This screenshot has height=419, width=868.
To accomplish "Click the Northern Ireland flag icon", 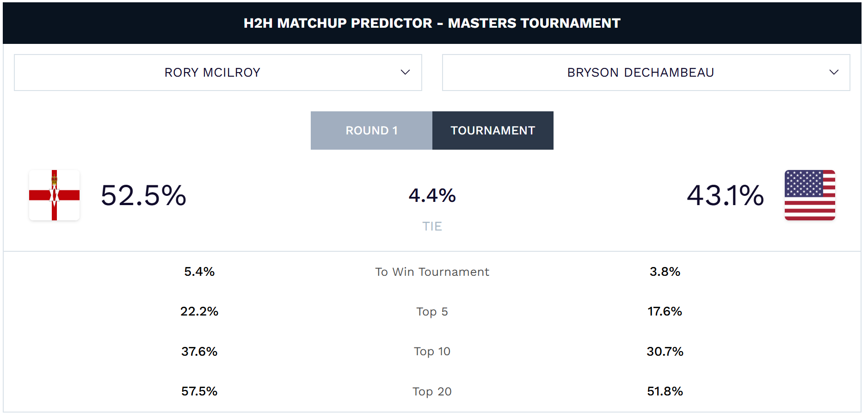I will pyautogui.click(x=54, y=195).
